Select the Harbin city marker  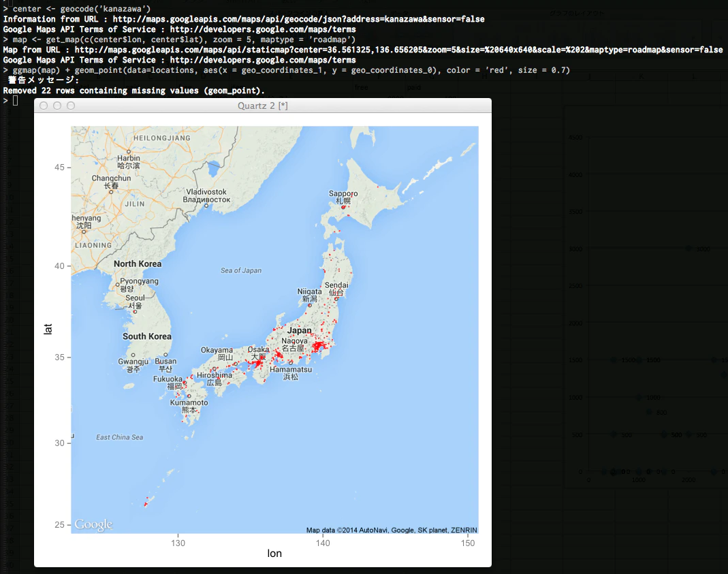tap(129, 152)
